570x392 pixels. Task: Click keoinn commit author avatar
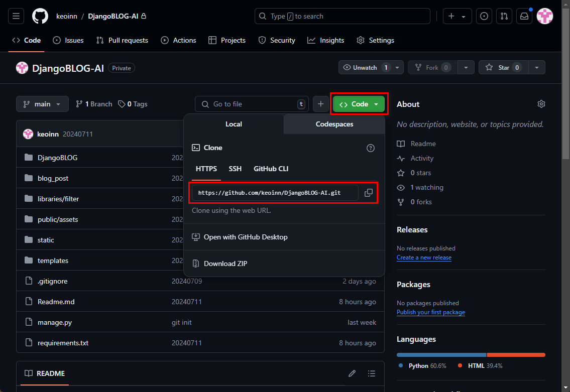tap(28, 134)
